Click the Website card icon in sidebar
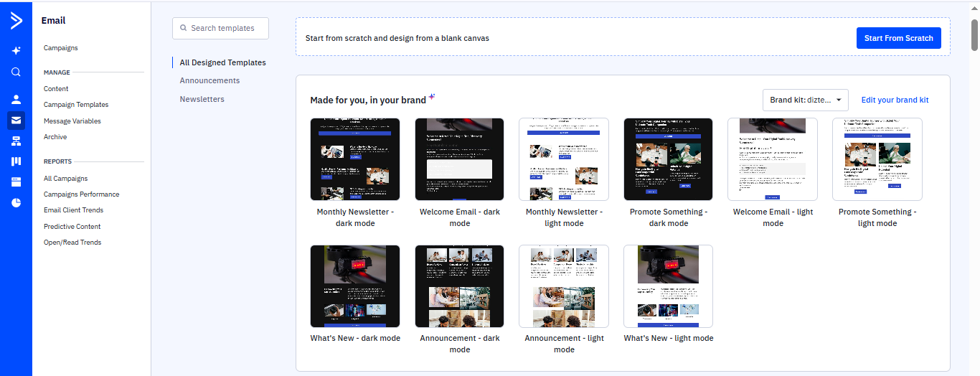The width and height of the screenshot is (980, 376). 16,182
